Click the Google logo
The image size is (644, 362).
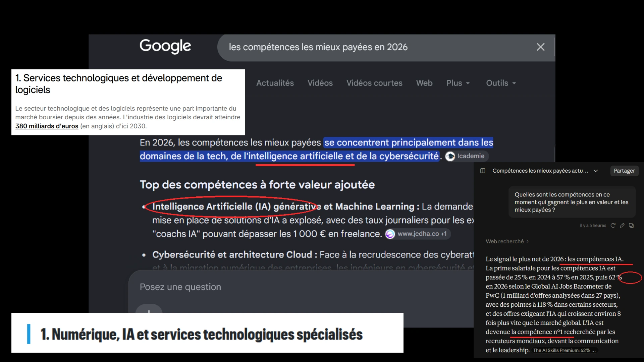click(165, 46)
